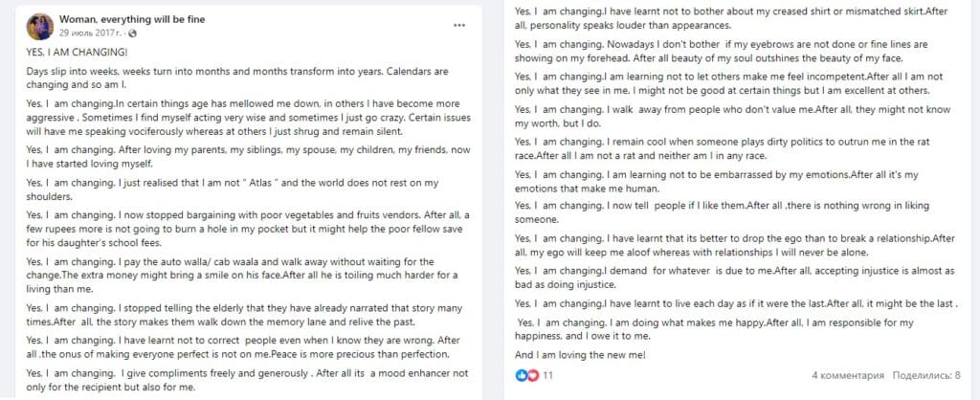Screen dimensions: 980x400
Task: Click the 'Days slip into weeks' opening paragraph
Action: [x=237, y=78]
